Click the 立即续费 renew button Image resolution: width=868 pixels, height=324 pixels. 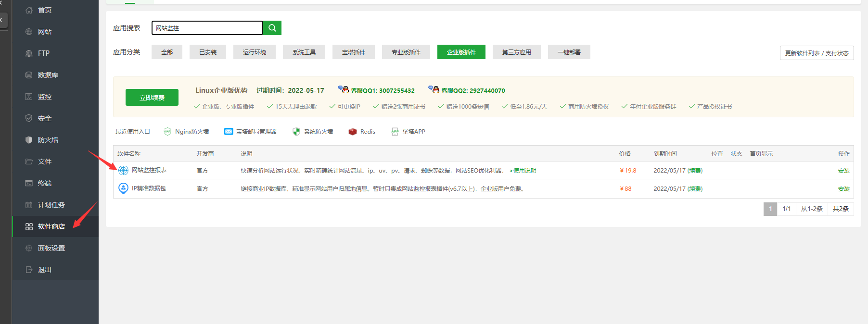click(x=152, y=97)
